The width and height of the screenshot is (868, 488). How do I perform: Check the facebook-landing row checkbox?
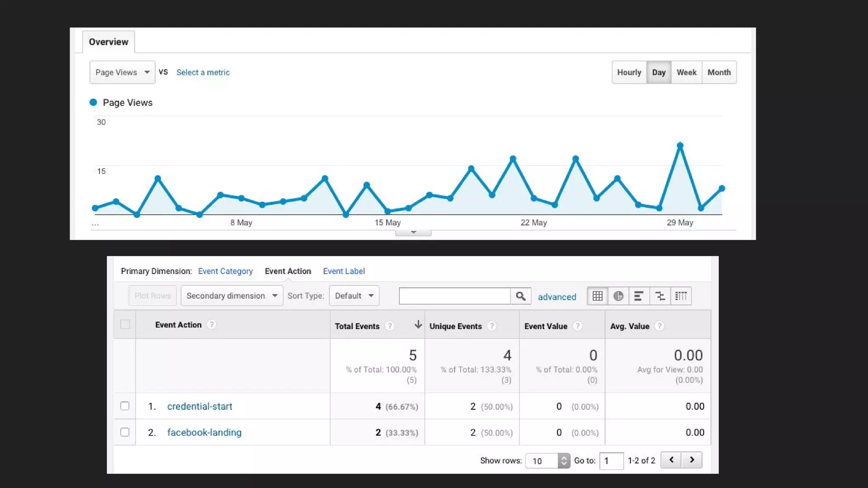click(125, 432)
